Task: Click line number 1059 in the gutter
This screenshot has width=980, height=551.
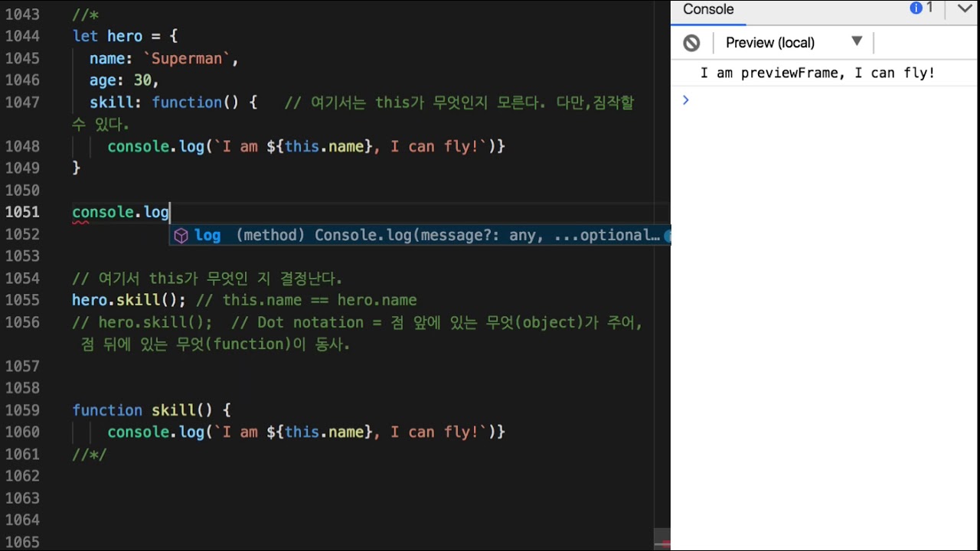Action: (22, 410)
